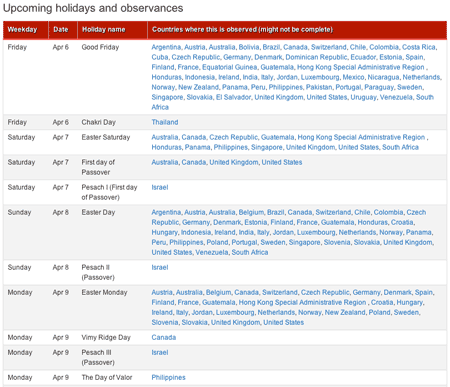Open El Salvador link under Good Friday

[233, 97]
